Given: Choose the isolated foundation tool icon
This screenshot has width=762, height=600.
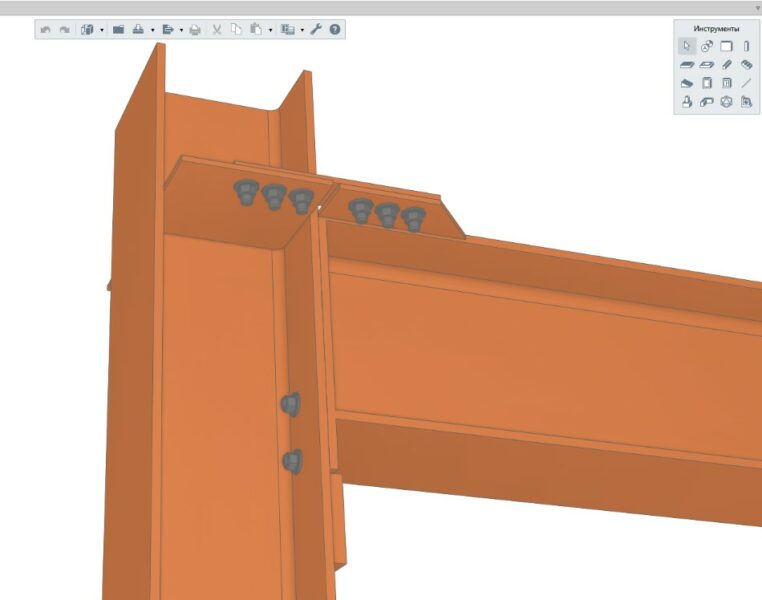Looking at the screenshot, I should coord(687,102).
